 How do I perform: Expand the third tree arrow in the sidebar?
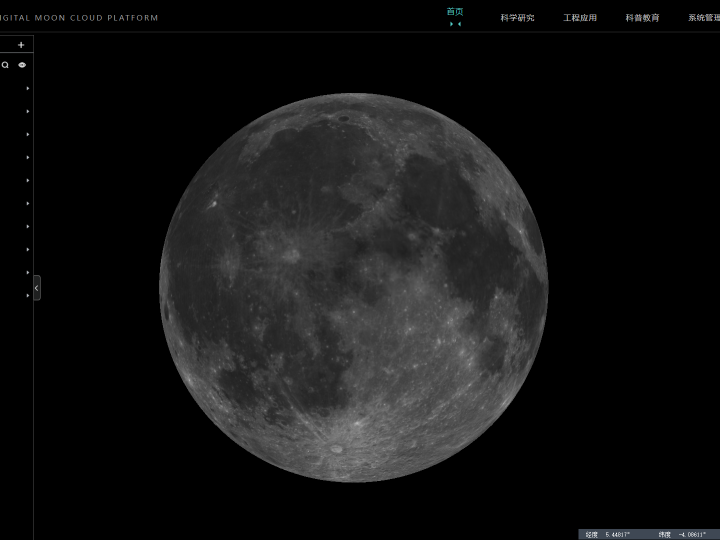click(27, 135)
